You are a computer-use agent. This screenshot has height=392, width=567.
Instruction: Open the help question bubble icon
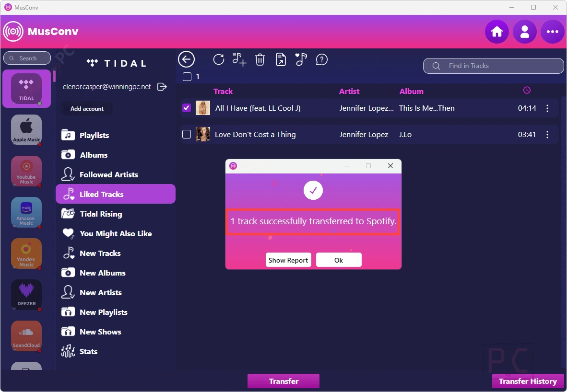pos(321,59)
